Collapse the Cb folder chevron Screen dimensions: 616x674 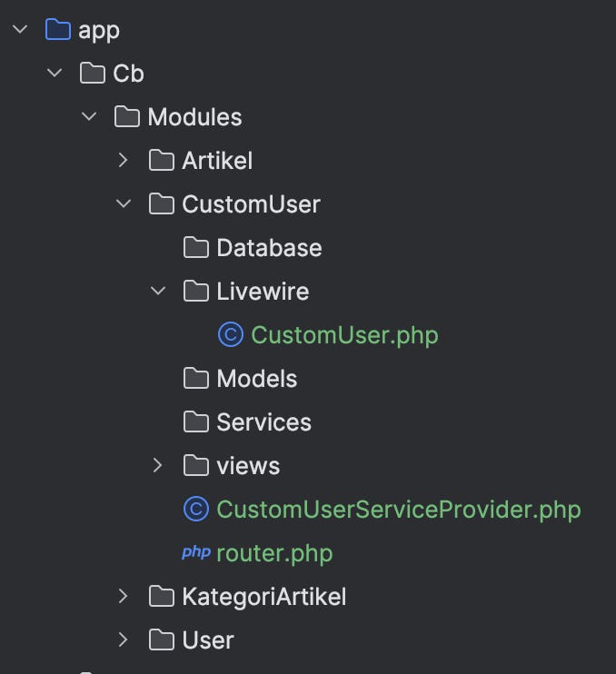tap(55, 73)
